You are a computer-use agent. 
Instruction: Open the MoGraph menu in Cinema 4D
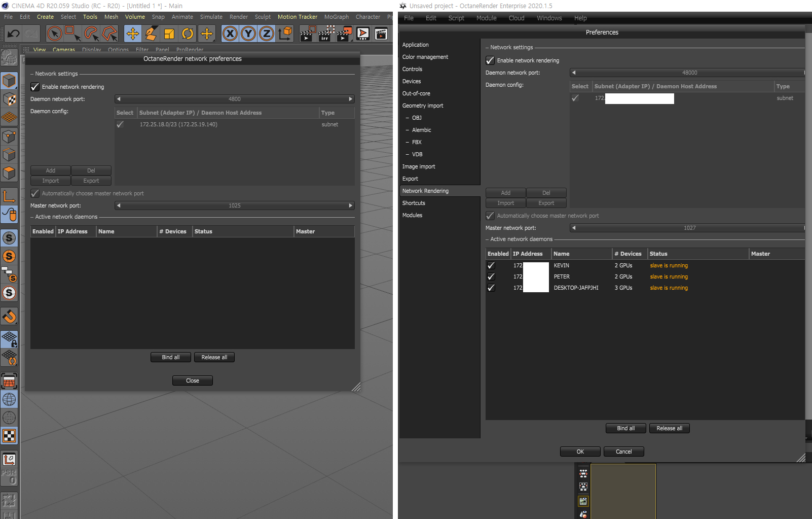click(337, 17)
